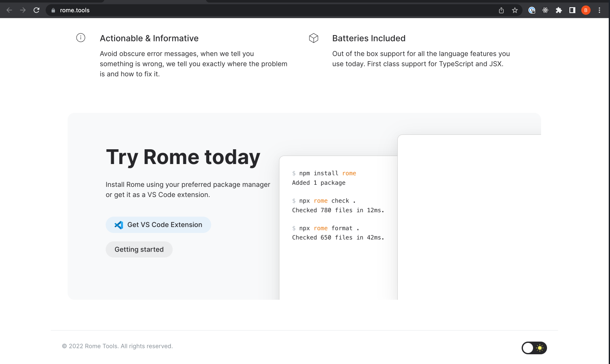Click the Get VS Code Extension button

tap(158, 224)
